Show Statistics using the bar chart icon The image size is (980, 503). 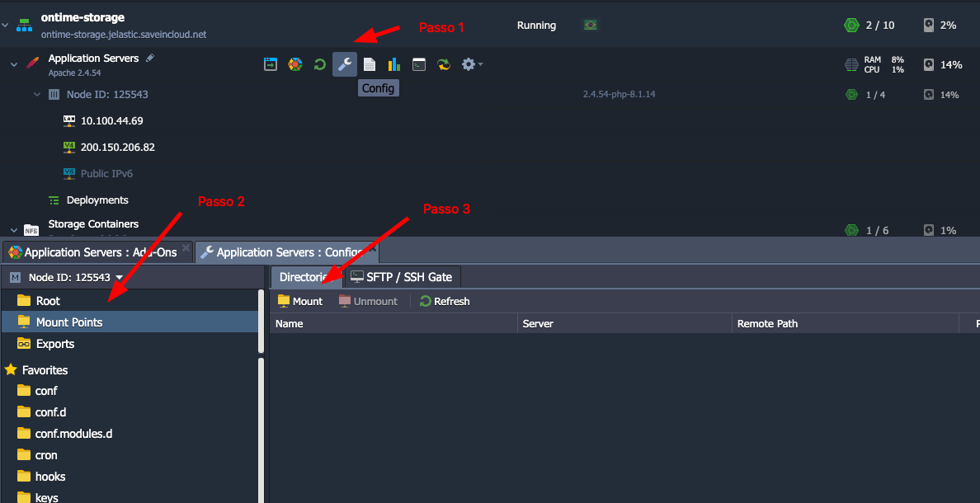(x=394, y=64)
